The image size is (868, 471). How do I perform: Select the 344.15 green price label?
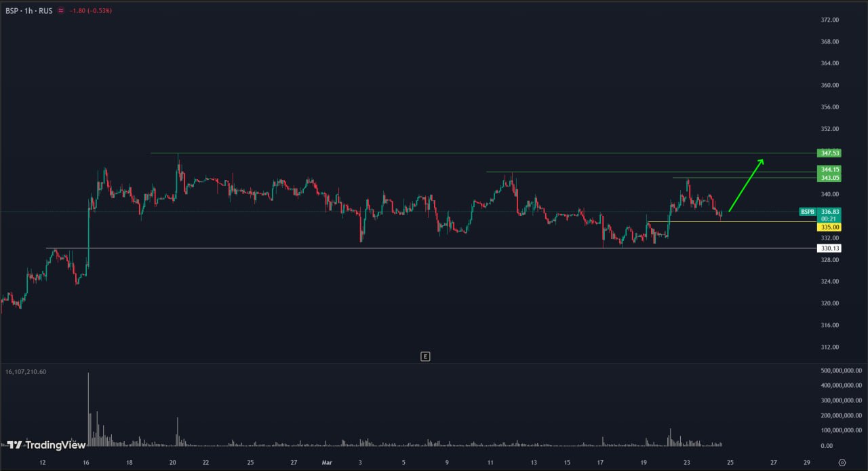(829, 169)
